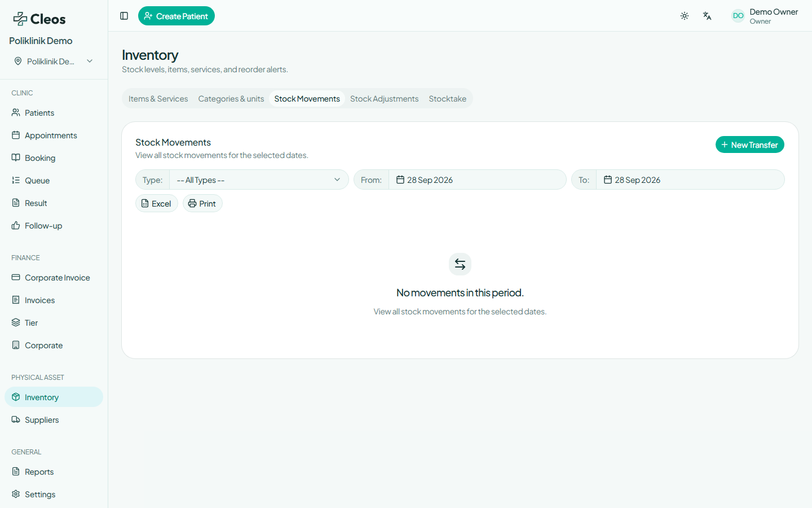Click the DO user avatar

point(738,16)
